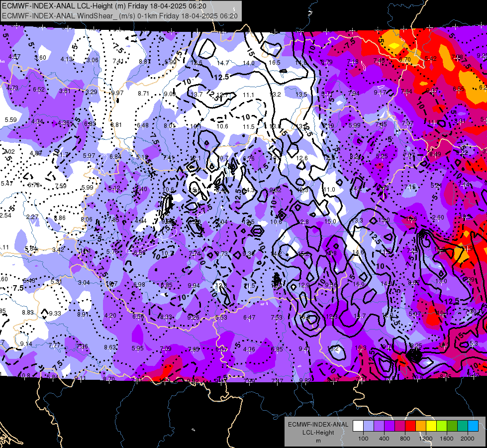487x448 pixels.
Task: Click the yellow swatch in the LCL-Height legend
Action: point(431,426)
